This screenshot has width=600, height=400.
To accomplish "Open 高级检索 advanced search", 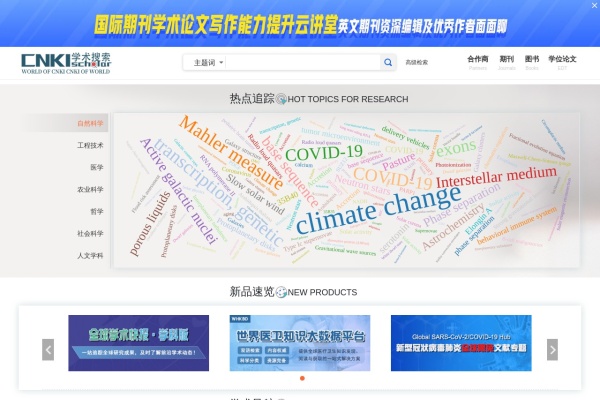I will coord(417,62).
